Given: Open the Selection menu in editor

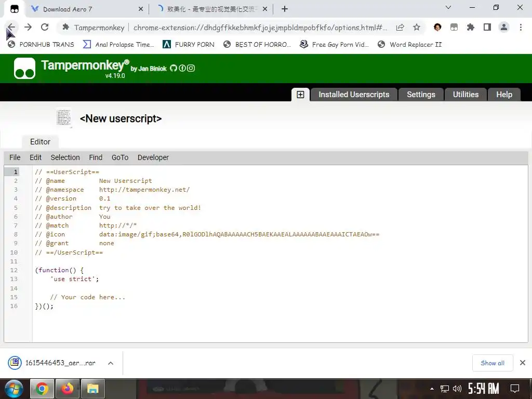Looking at the screenshot, I should pyautogui.click(x=65, y=157).
